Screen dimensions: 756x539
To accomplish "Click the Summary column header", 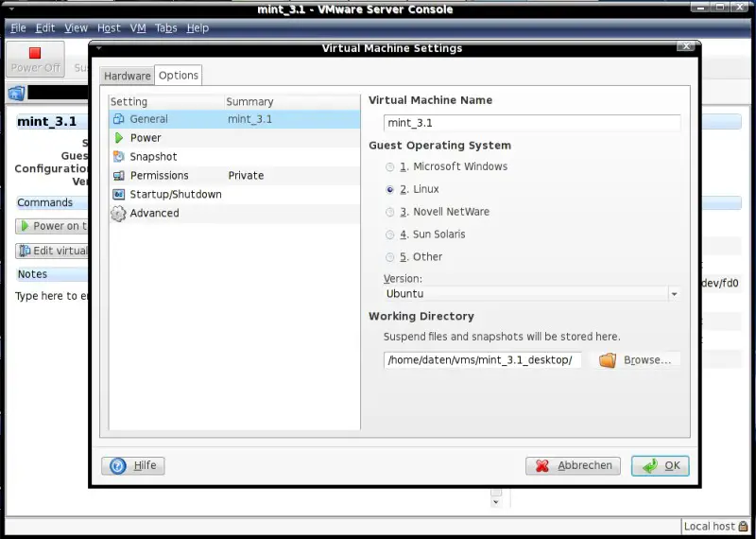I will click(x=292, y=102).
